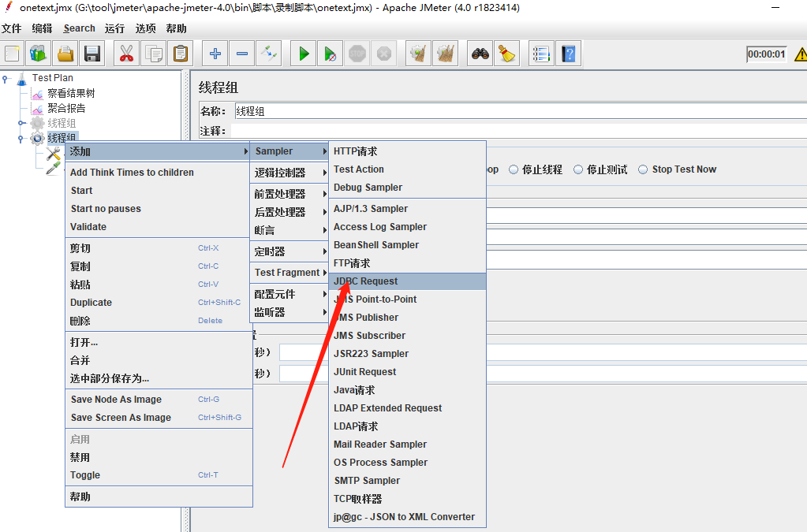Click 禁用 in context menu
Viewport: 807px width, 532px height.
[x=158, y=457]
